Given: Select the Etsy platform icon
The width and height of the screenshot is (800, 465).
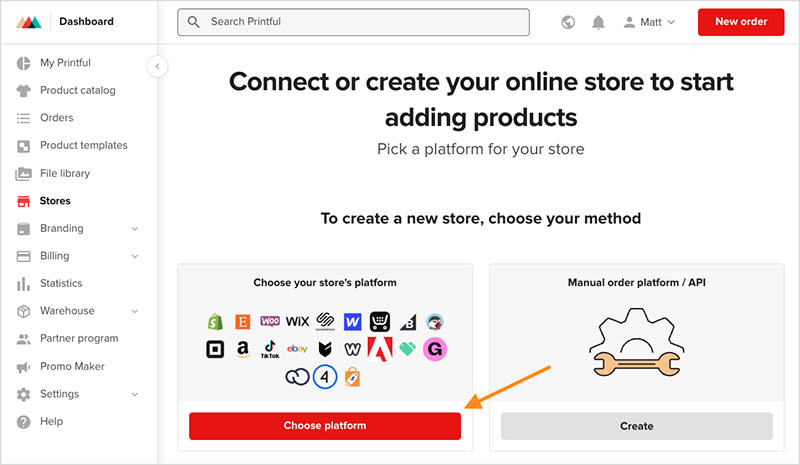Looking at the screenshot, I should tap(242, 322).
